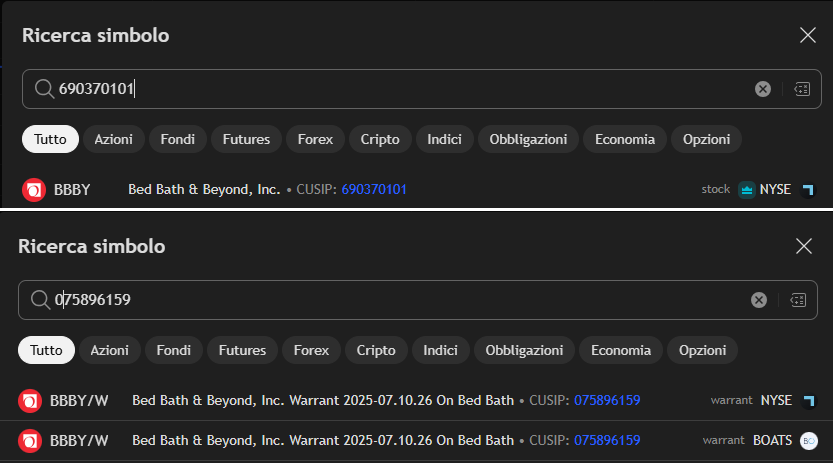The height and width of the screenshot is (463, 833).
Task: Select BBBY/W ticker in the BOATS row
Action: (x=79, y=441)
